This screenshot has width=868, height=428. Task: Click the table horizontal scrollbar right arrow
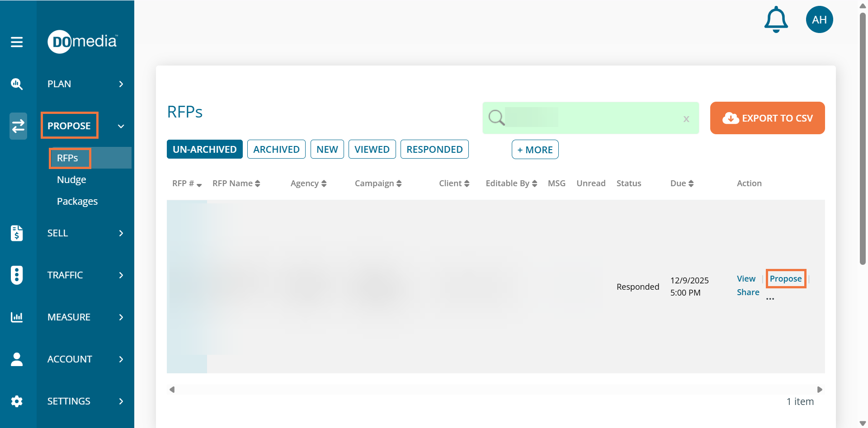[819, 390]
